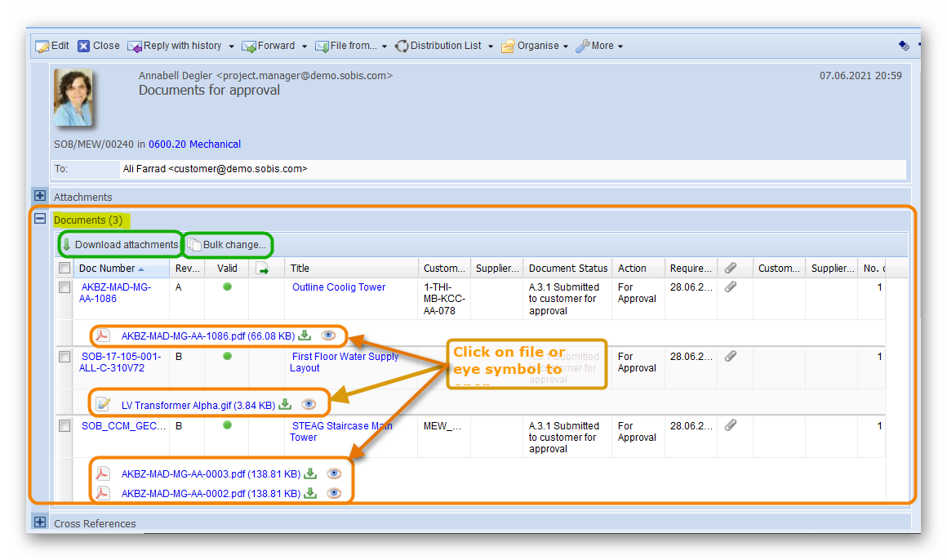The width and height of the screenshot is (947, 560).
Task: Click the Download attachments button
Action: coord(120,245)
